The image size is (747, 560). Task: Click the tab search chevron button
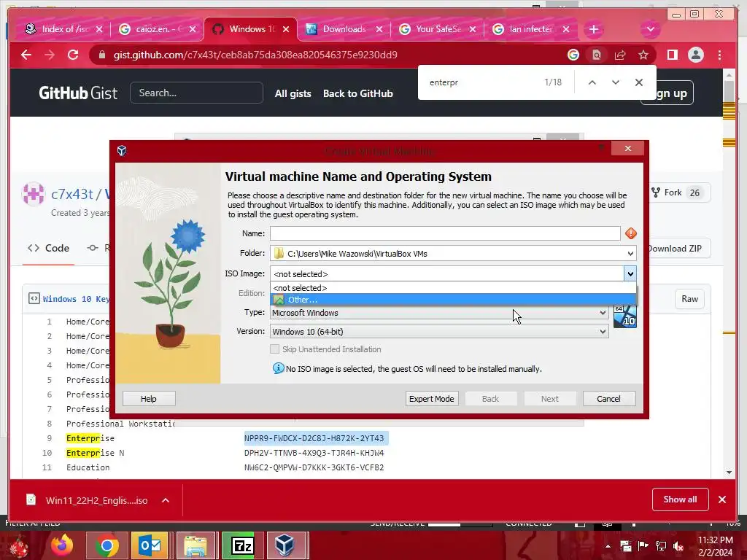pyautogui.click(x=650, y=29)
